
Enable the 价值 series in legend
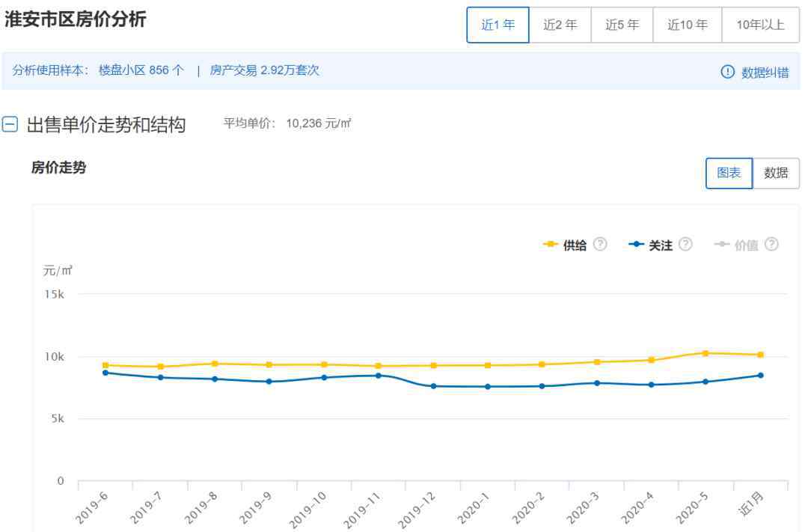coord(746,245)
